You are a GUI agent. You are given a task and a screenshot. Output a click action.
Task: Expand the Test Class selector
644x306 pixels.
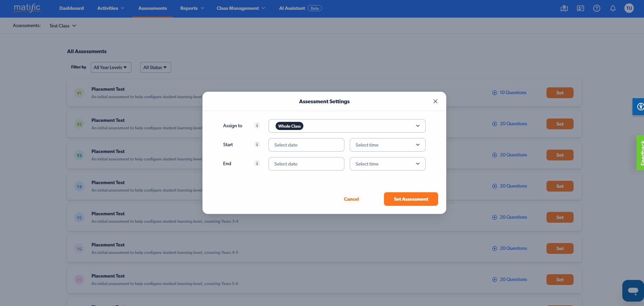coord(63,26)
